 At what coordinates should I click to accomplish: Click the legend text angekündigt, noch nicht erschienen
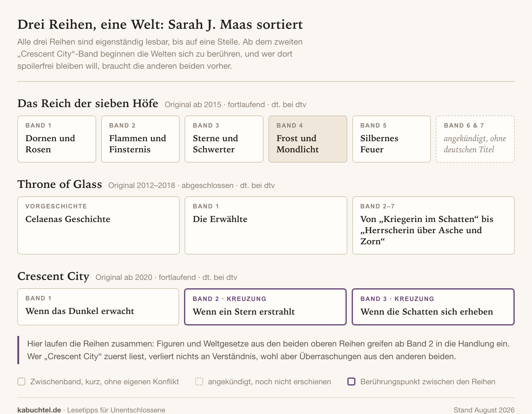269,382
